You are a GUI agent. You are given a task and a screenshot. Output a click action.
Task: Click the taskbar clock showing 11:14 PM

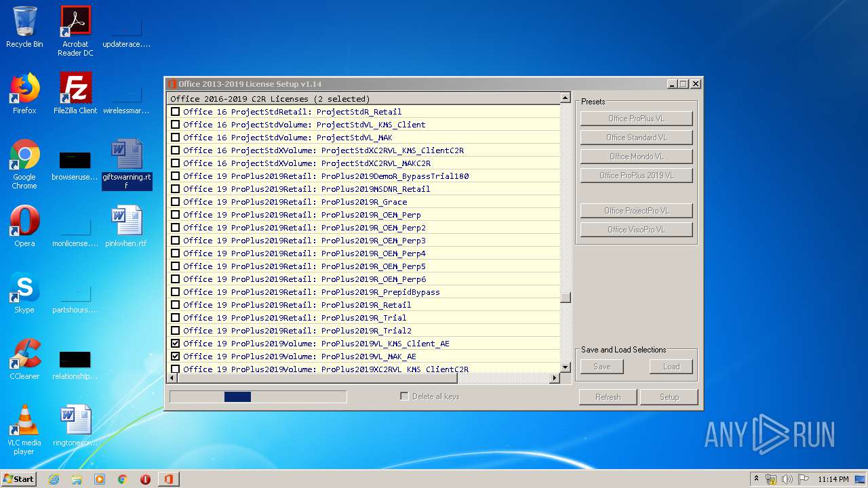tap(833, 479)
